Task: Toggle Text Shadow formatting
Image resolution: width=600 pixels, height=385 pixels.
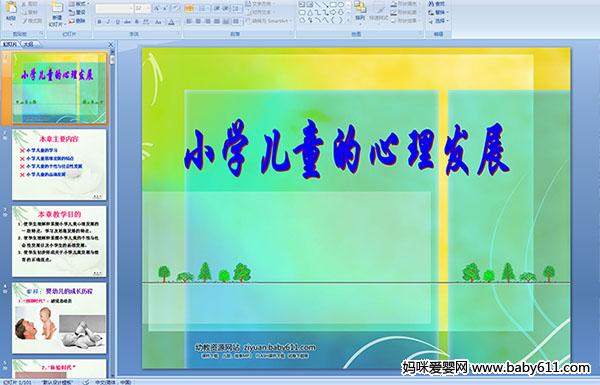Action: click(x=137, y=22)
